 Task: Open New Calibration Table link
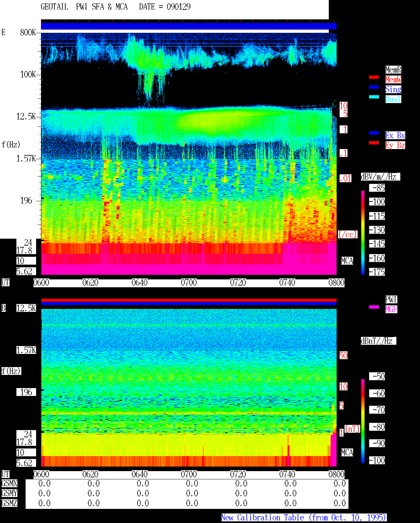point(304,518)
